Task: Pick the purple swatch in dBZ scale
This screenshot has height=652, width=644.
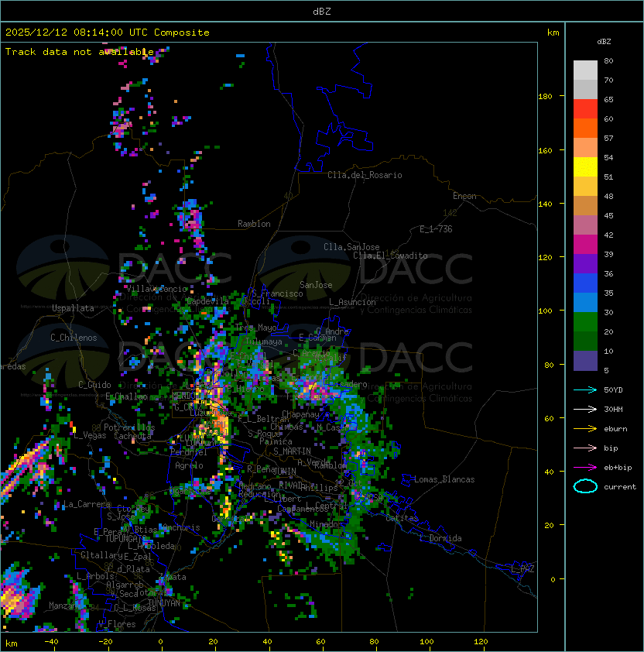Action: [x=585, y=263]
